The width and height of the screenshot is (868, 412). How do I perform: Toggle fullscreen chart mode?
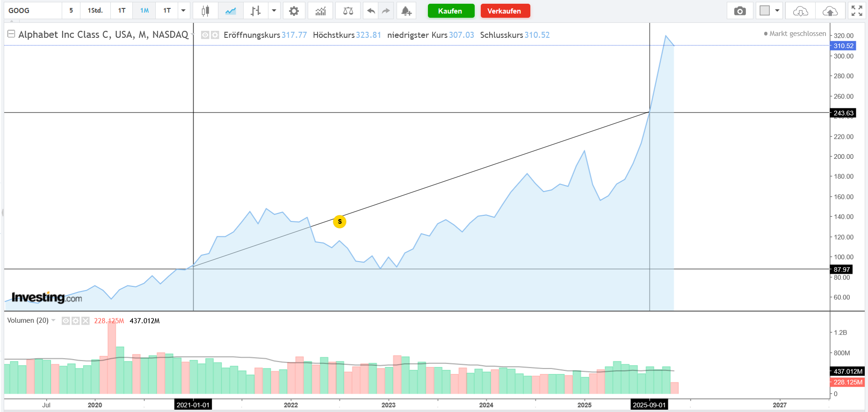click(857, 11)
